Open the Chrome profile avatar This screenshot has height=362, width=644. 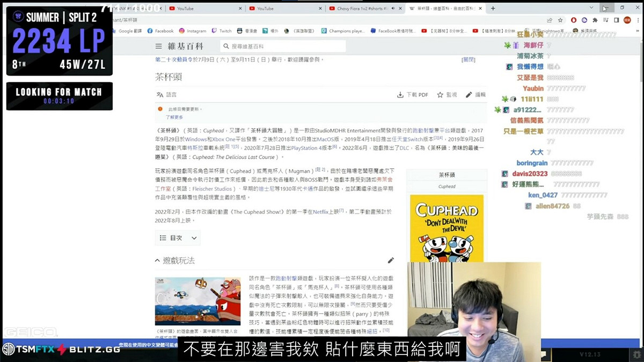(x=627, y=20)
